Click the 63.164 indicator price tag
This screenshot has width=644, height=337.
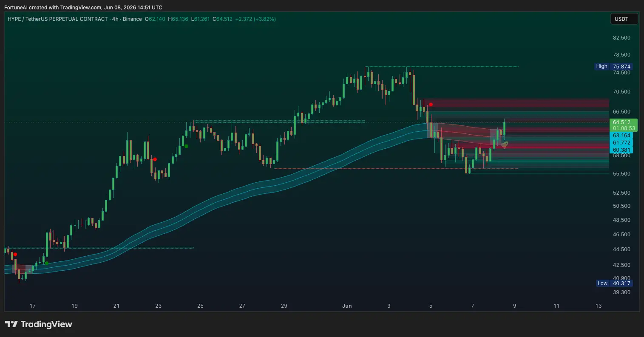(x=621, y=136)
